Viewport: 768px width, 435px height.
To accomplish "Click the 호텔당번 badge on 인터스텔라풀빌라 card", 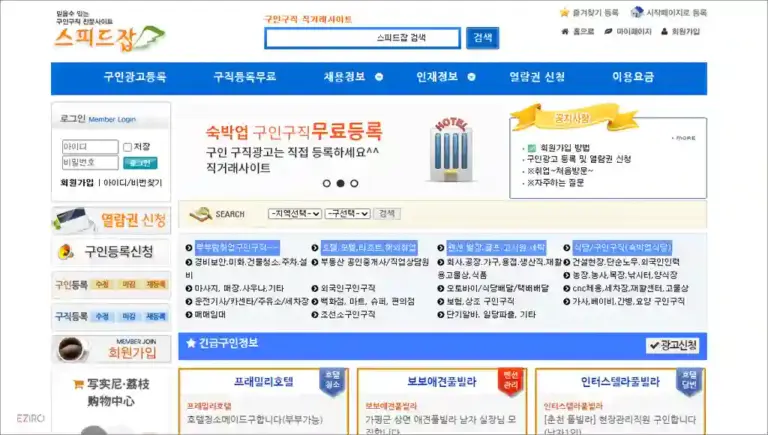I will (689, 381).
